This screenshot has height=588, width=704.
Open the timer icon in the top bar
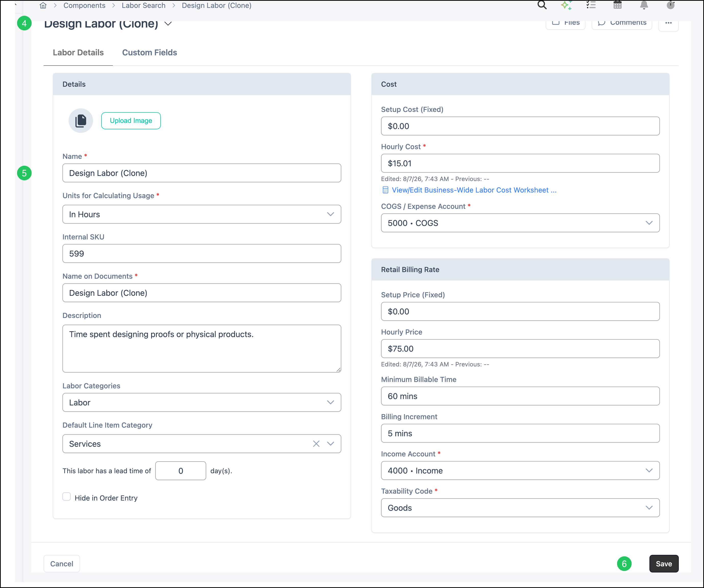pyautogui.click(x=670, y=5)
